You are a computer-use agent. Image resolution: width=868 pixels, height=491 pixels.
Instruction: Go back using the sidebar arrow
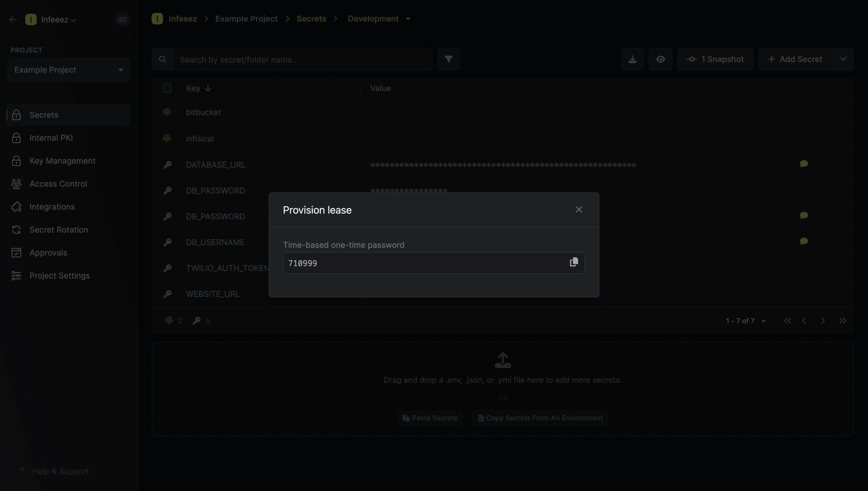pos(13,20)
